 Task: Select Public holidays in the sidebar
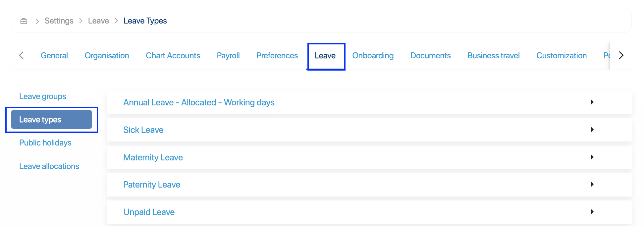(x=45, y=143)
